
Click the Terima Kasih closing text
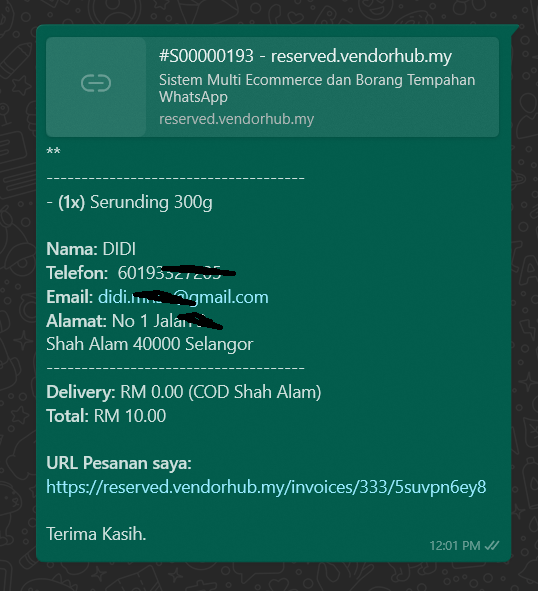click(x=96, y=534)
